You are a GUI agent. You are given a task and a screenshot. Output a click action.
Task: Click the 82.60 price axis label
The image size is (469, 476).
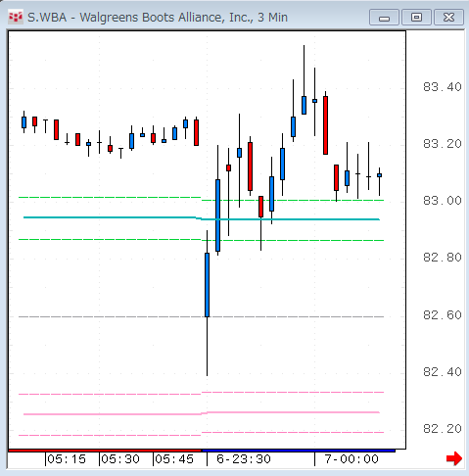443,315
